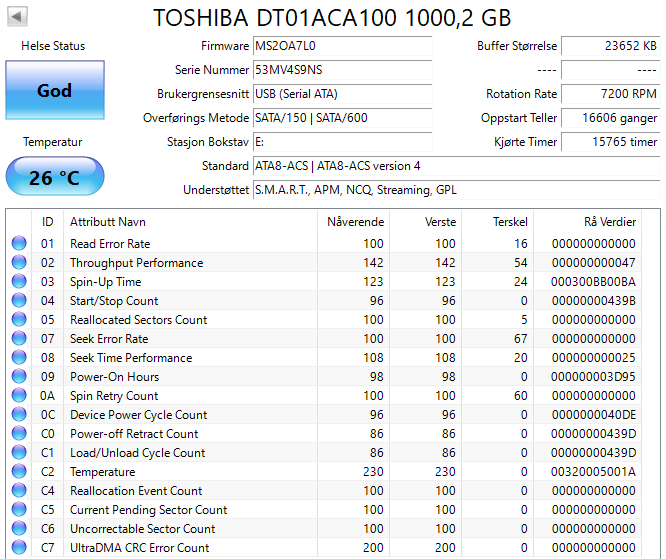Click status icon for Power-On Hours

19,377
